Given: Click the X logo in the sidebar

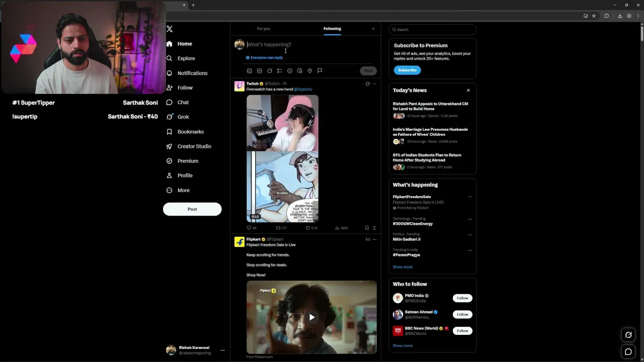Looking at the screenshot, I should pos(170,29).
